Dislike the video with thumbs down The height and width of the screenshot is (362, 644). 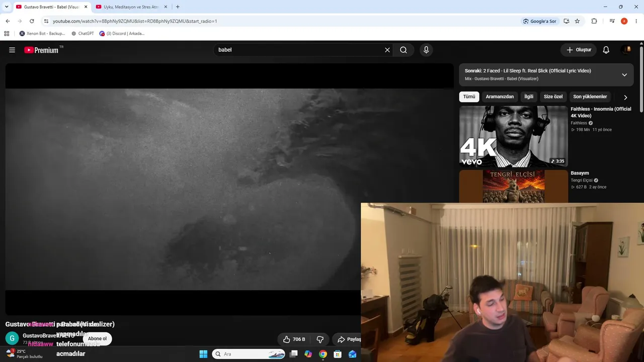(320, 339)
